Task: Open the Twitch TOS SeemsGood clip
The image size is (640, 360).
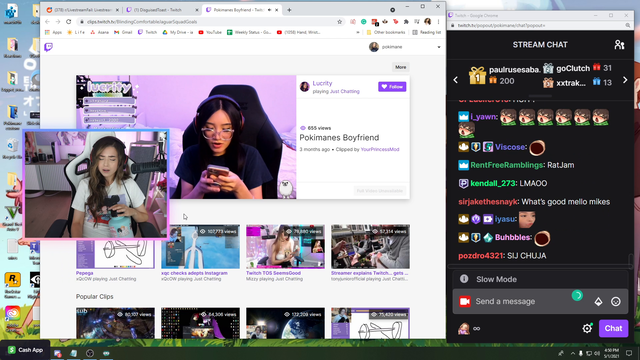Action: (285, 247)
